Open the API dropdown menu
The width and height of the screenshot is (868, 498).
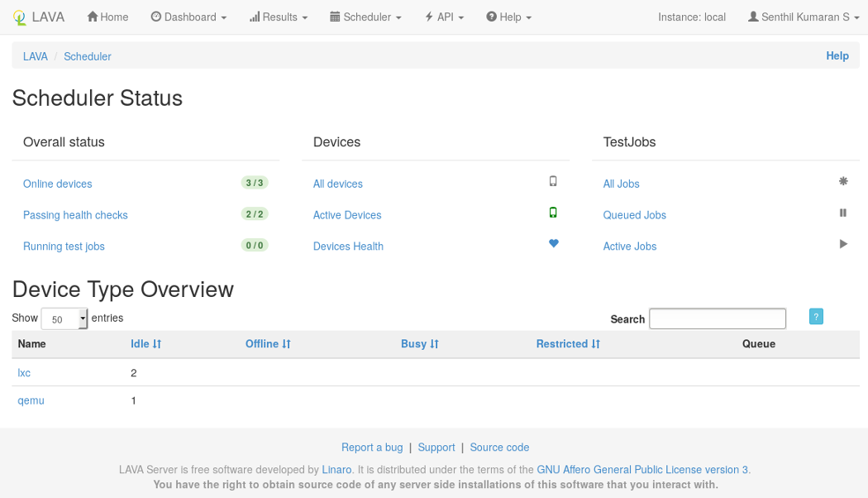pyautogui.click(x=444, y=17)
